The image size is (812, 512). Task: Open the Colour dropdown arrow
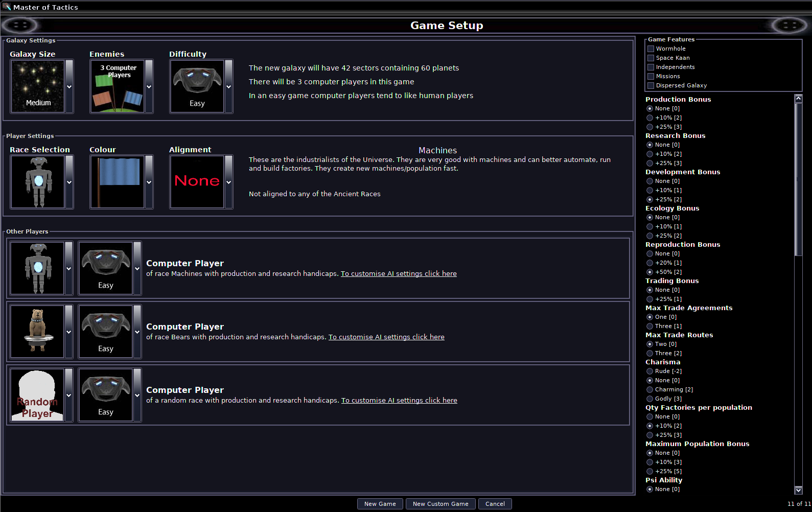pos(149,182)
